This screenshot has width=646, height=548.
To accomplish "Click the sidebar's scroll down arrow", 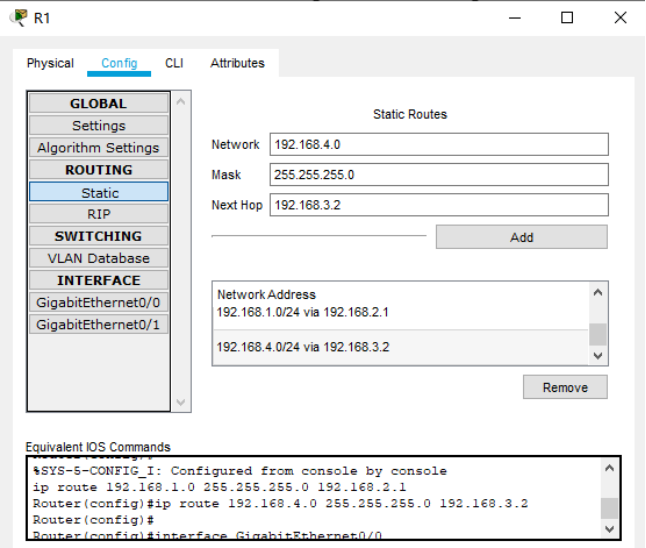I will click(x=180, y=402).
